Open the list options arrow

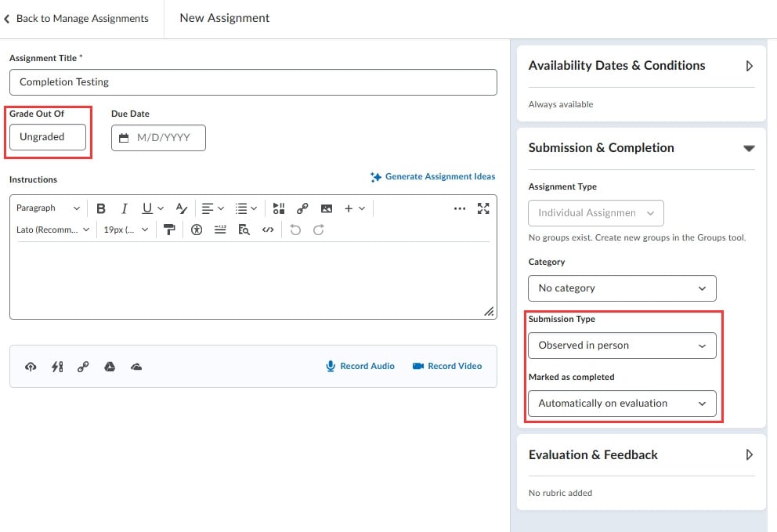[x=254, y=208]
